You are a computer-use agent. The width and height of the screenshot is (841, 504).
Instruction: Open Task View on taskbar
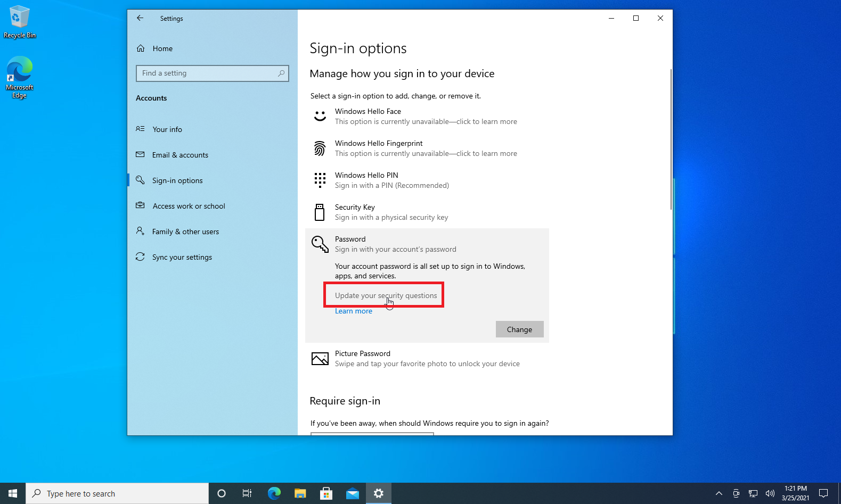247,493
